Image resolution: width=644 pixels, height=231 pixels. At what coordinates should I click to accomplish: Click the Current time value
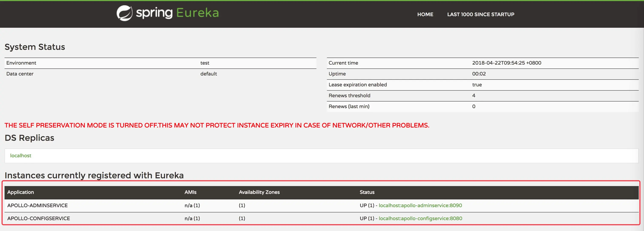click(x=506, y=63)
